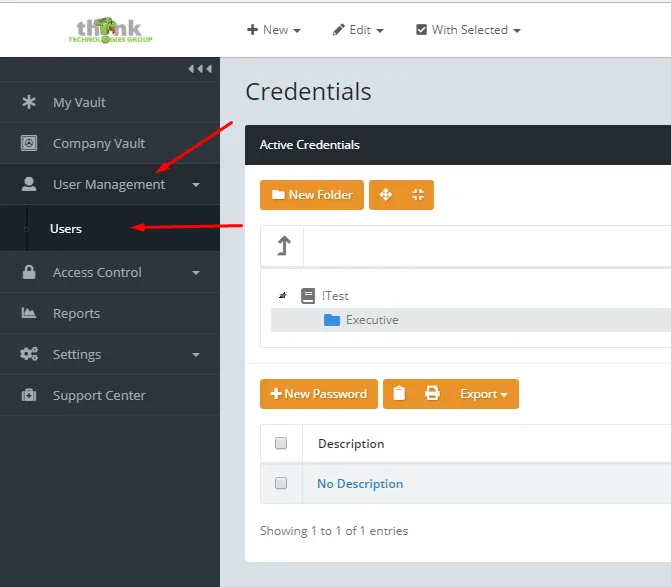Image resolution: width=671 pixels, height=587 pixels.
Task: Open the Edit dropdown caret
Action: 380,30
